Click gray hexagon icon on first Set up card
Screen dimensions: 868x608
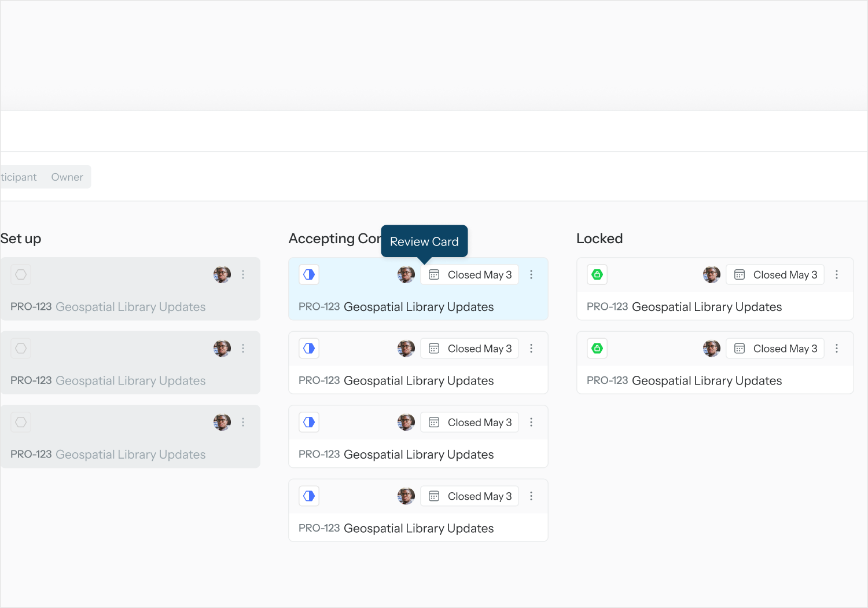tap(21, 274)
